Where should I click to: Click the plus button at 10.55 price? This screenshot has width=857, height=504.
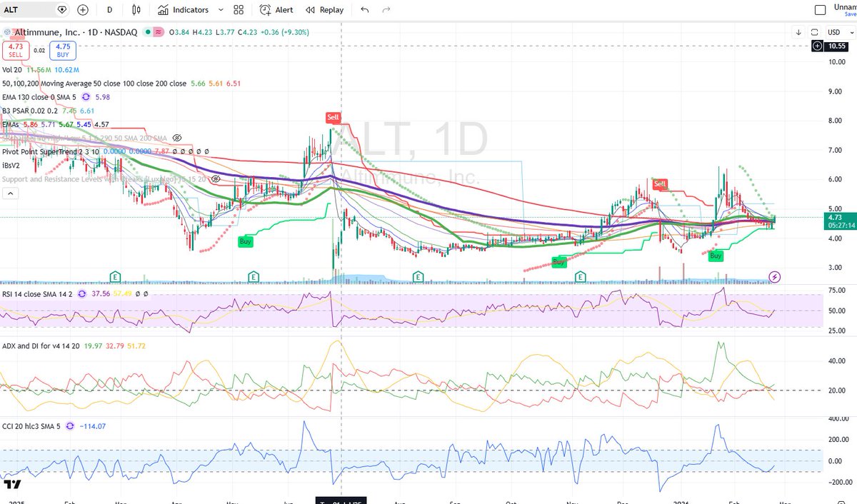[x=817, y=46]
